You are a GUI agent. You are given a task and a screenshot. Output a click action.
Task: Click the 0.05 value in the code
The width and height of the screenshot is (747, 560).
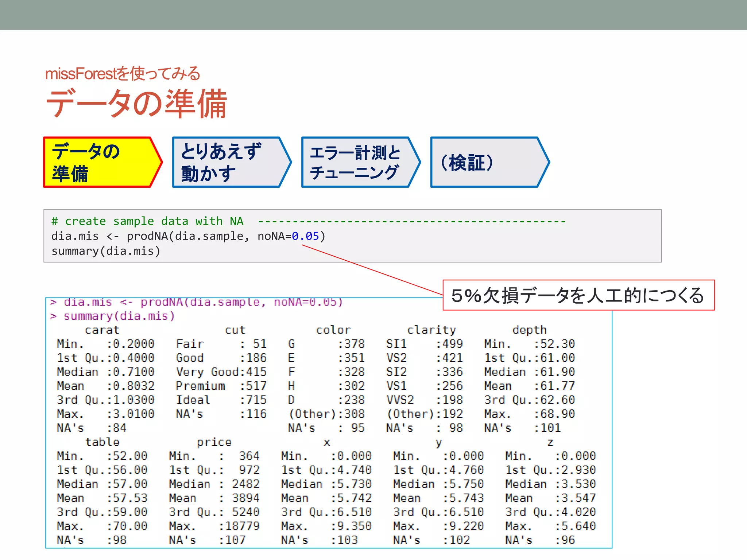305,236
